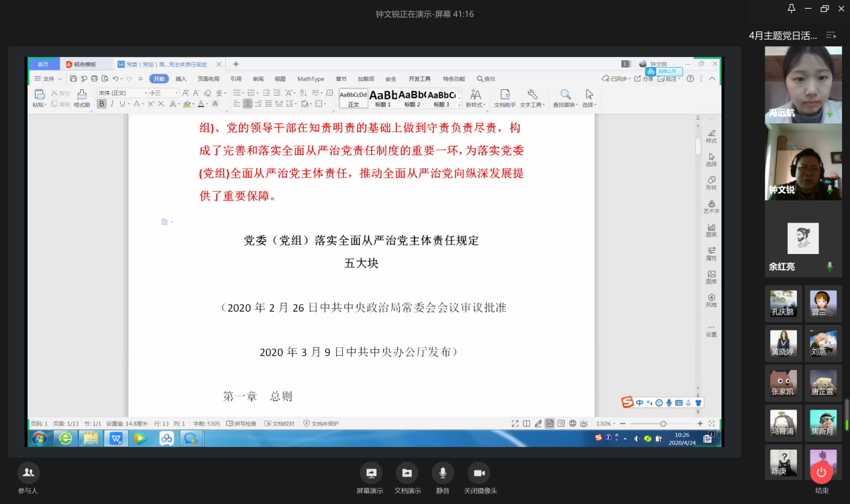Click the 结束 end meeting button
The width and height of the screenshot is (850, 504).
[x=821, y=473]
